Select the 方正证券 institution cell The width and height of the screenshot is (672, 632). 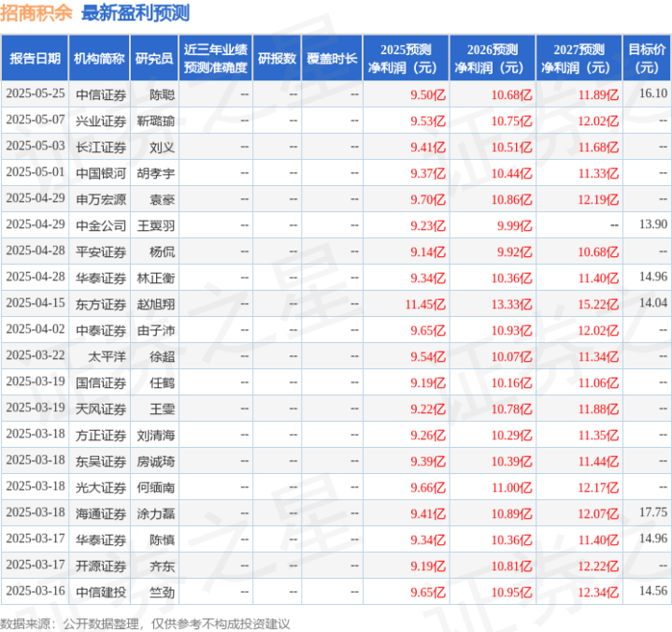(101, 435)
